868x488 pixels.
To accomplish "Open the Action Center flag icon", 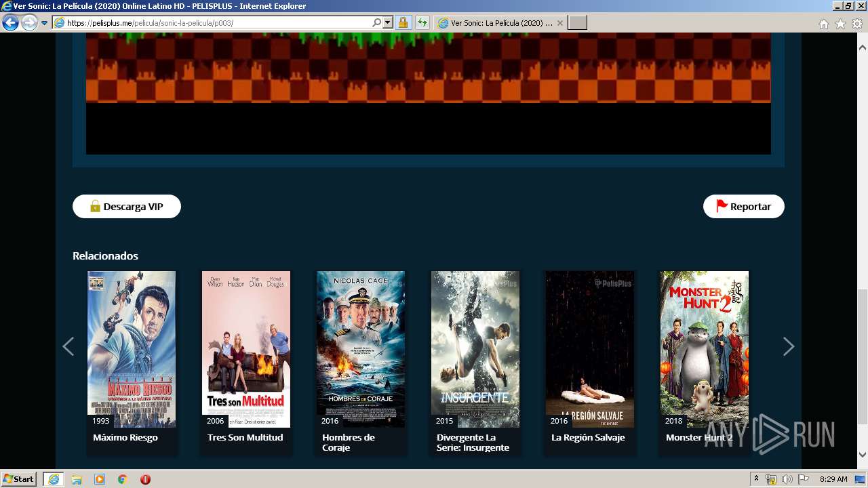I will pos(804,479).
